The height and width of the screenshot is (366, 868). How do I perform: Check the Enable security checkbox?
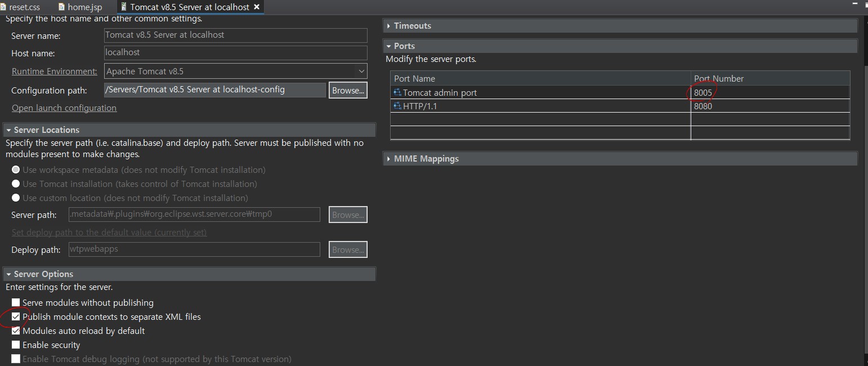coord(16,345)
